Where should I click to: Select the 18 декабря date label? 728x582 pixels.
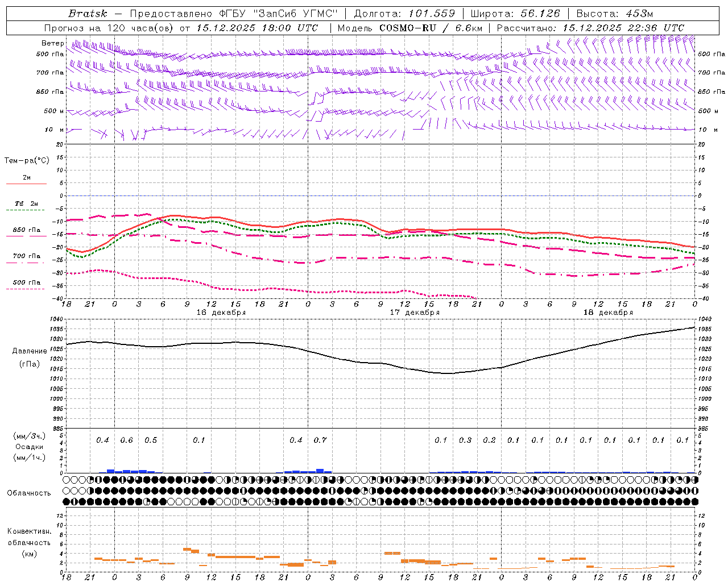click(608, 313)
